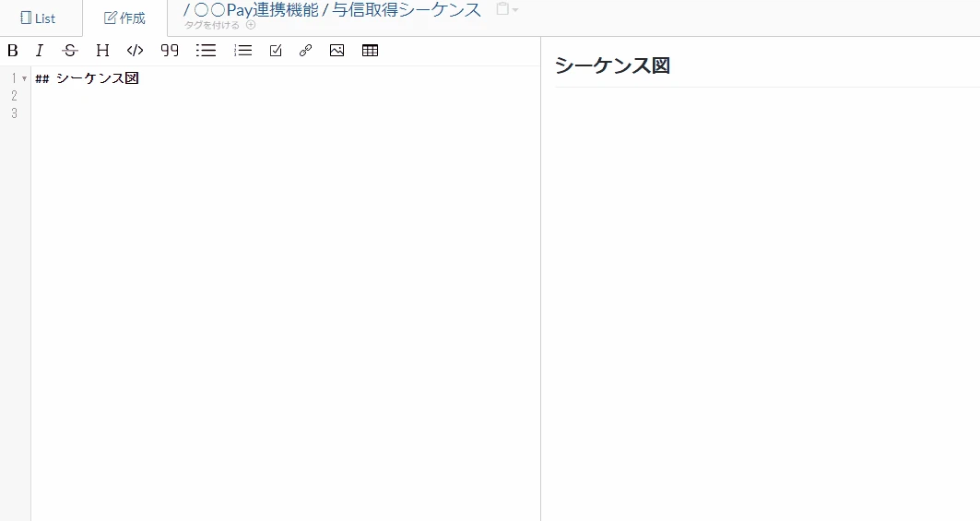Image resolution: width=980 pixels, height=521 pixels.
Task: Collapse line 1 with the fold arrow
Action: [x=24, y=78]
